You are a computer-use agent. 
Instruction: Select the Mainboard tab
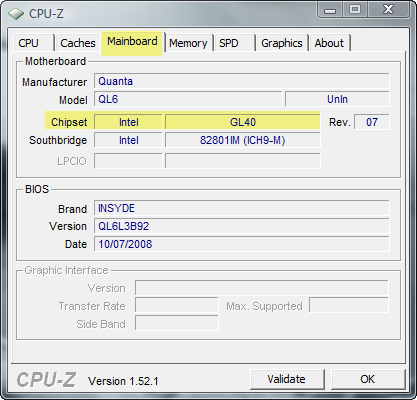click(132, 42)
